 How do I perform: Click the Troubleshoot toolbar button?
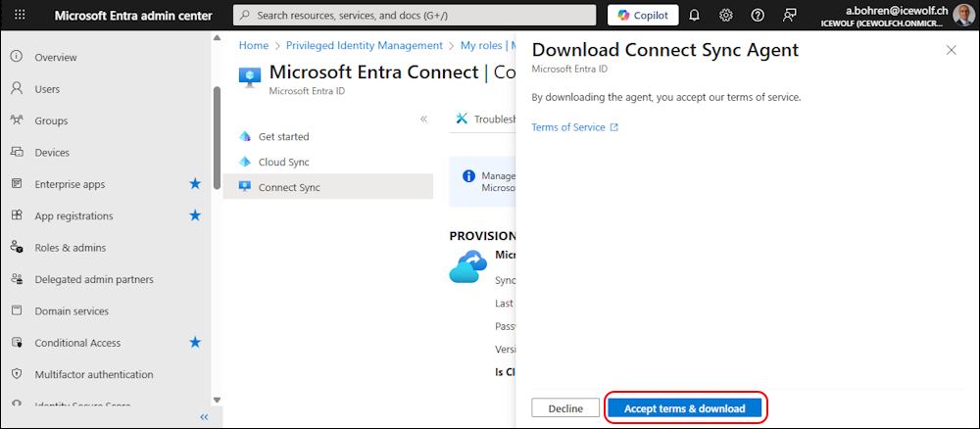[486, 119]
